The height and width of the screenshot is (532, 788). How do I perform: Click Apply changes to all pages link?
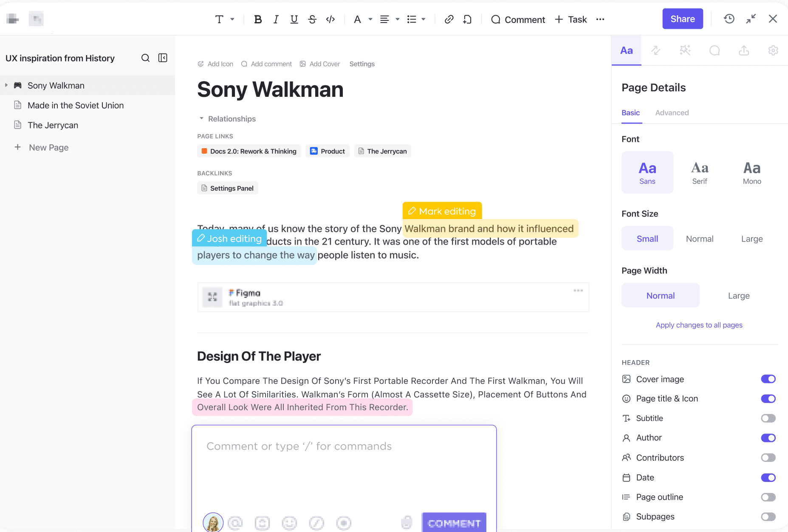tap(699, 325)
